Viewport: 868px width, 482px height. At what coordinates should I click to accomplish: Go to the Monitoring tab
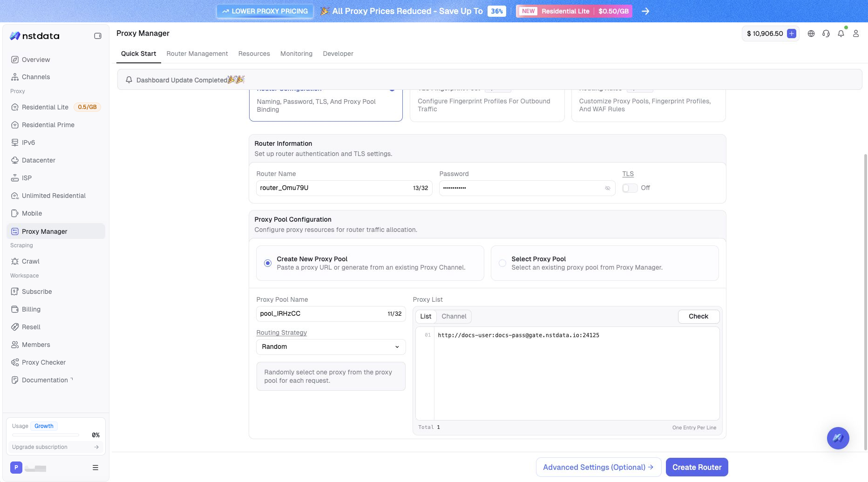tap(296, 54)
